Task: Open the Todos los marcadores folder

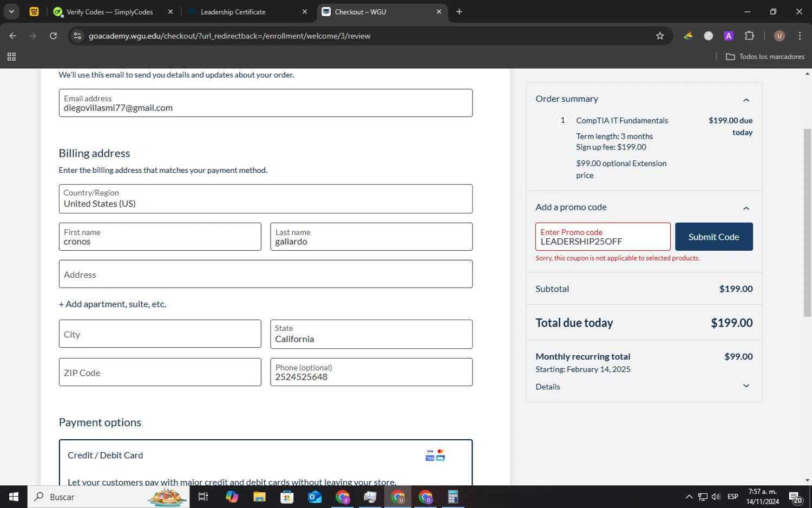Action: (x=765, y=57)
